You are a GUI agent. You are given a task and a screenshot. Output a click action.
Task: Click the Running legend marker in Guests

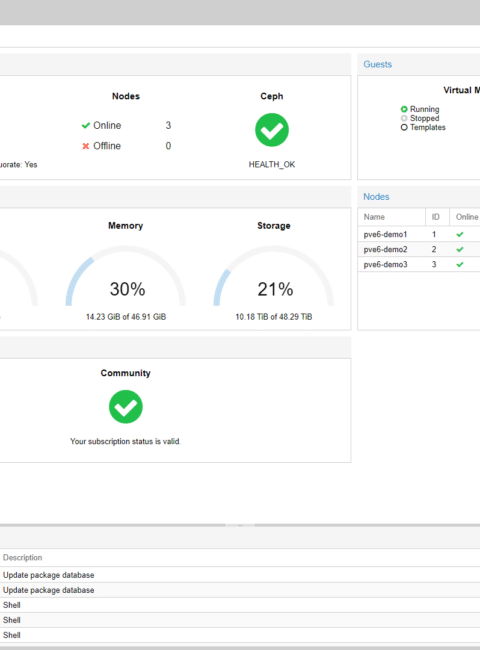pos(404,109)
